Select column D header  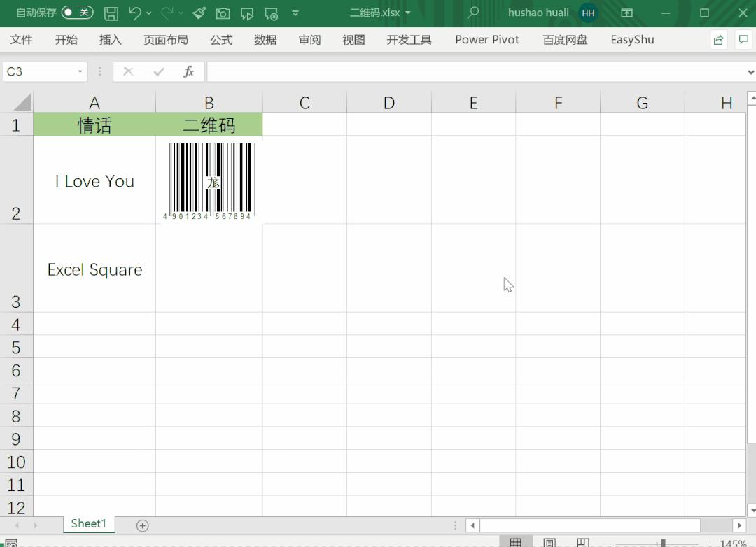[389, 103]
